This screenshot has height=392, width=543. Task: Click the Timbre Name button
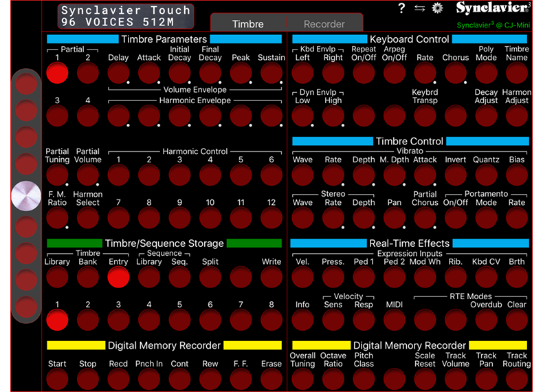(x=517, y=73)
